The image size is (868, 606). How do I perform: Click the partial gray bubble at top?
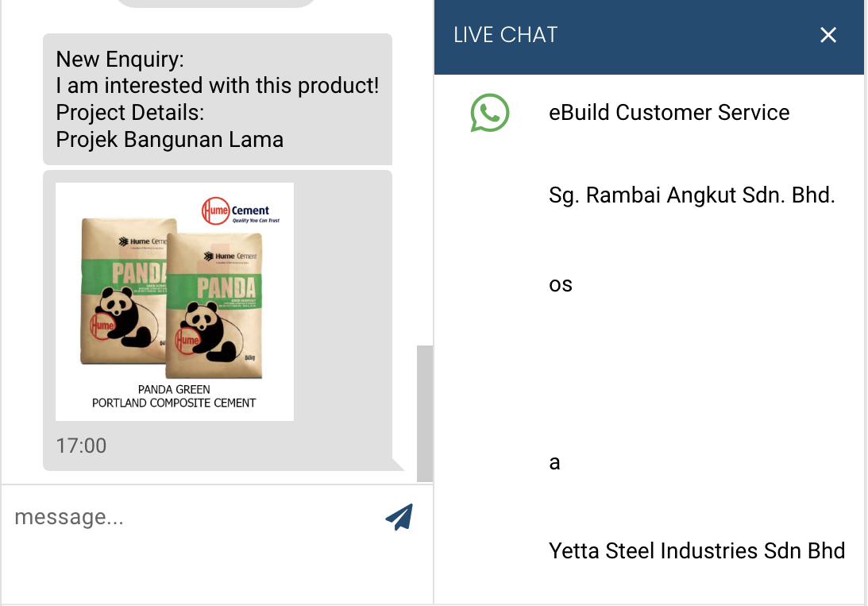pyautogui.click(x=216, y=3)
